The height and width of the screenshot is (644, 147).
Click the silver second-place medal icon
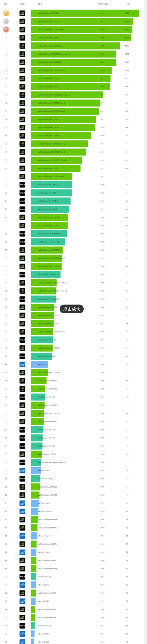(x=6, y=21)
